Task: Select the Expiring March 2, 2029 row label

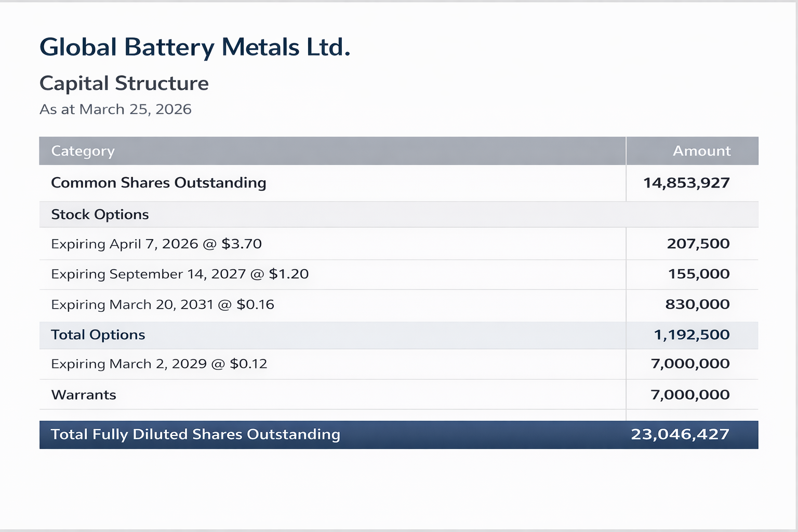Action: (x=159, y=364)
